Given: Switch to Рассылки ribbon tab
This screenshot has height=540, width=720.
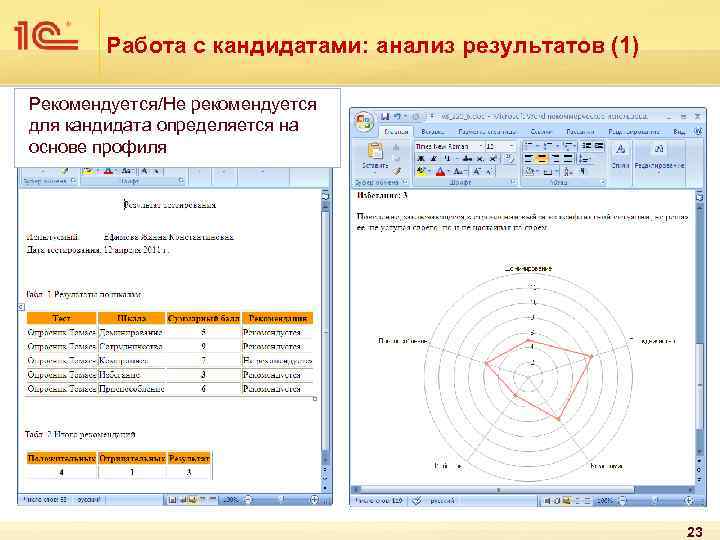Looking at the screenshot, I should coord(580,132).
